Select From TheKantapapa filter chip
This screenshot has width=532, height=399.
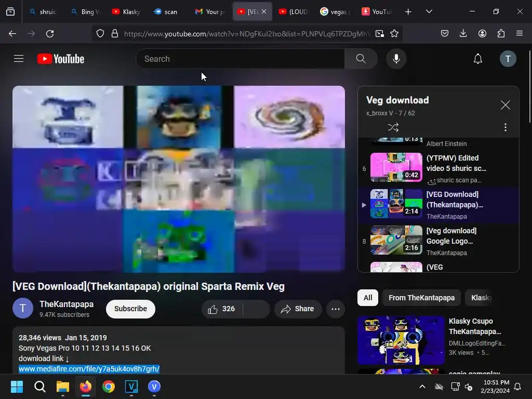coord(421,298)
